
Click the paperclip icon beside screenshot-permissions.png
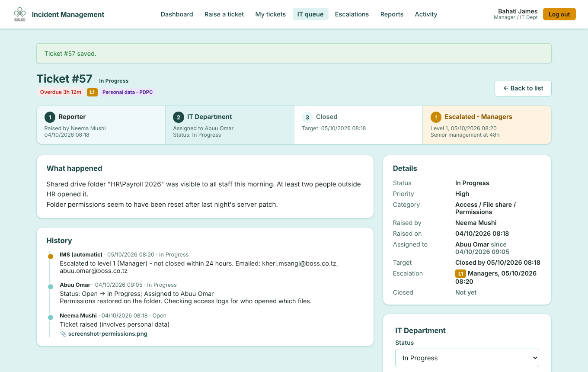[x=63, y=334]
